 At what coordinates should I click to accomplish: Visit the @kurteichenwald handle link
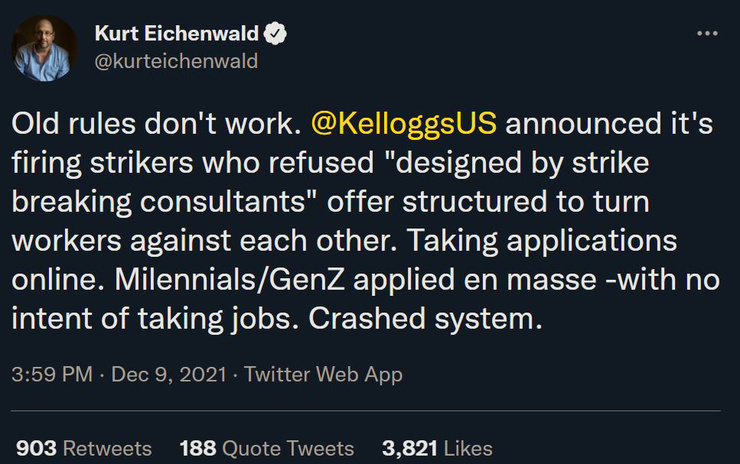tap(177, 61)
